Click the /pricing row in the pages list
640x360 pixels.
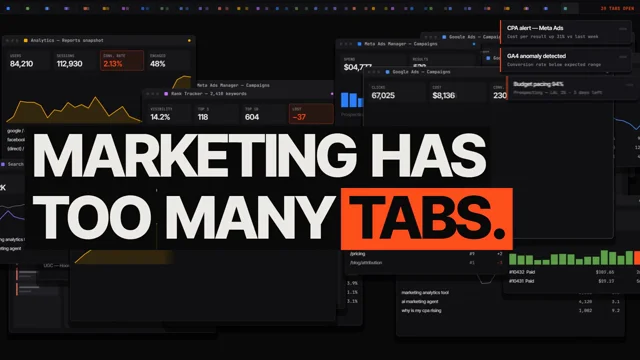click(x=427, y=254)
